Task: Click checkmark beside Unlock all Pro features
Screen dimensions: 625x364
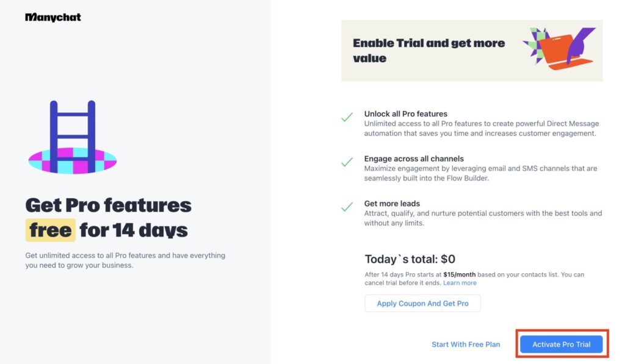Action: (x=347, y=117)
